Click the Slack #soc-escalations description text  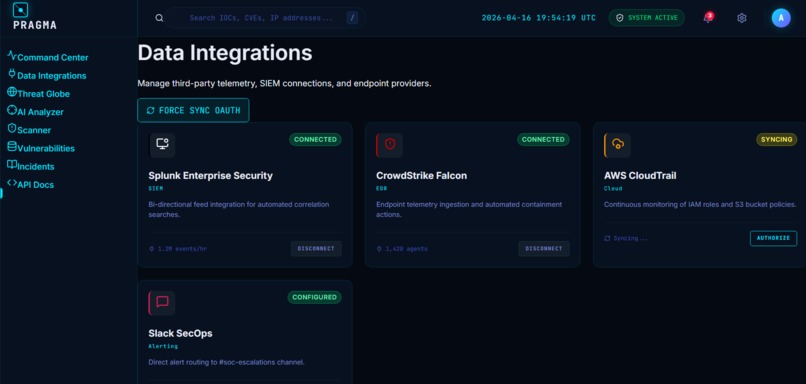[x=227, y=362]
